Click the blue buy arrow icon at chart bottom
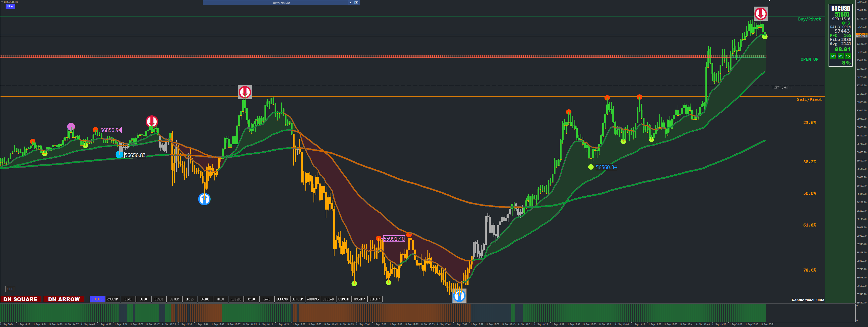Image resolution: width=868 pixels, height=327 pixels. [x=459, y=296]
